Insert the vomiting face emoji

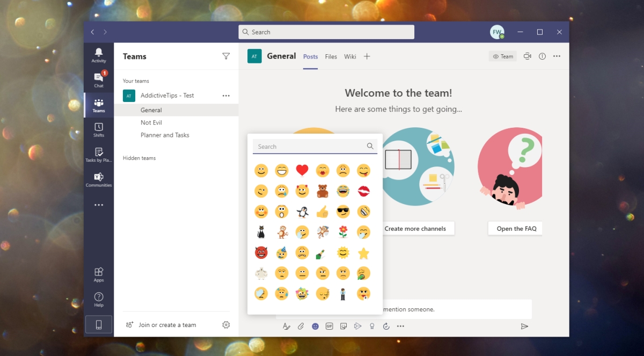point(363,273)
